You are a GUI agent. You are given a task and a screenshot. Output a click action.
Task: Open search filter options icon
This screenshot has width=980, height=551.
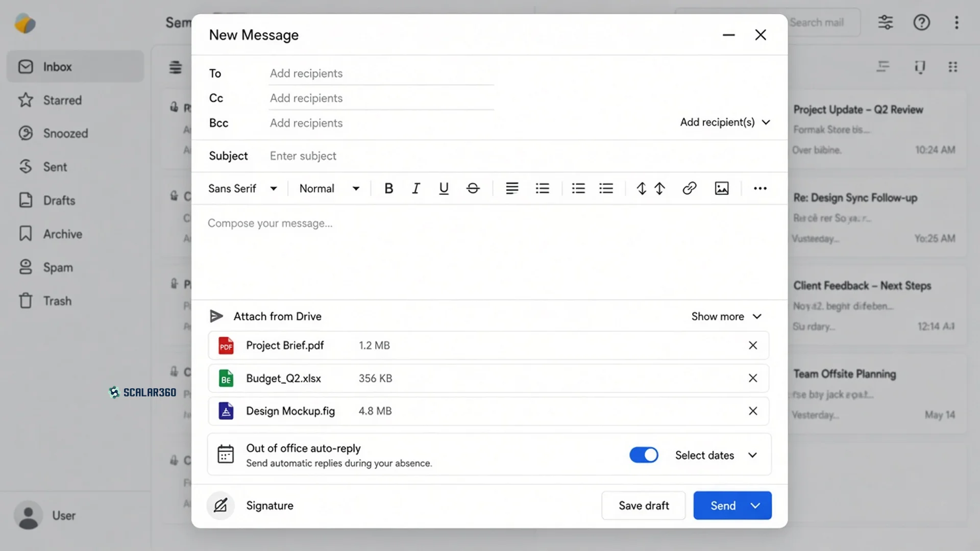tap(886, 22)
